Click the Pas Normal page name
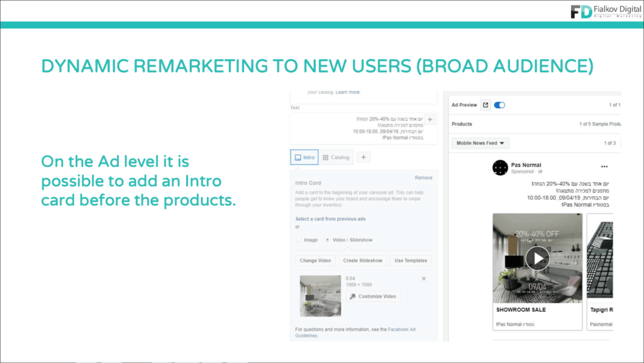Viewport: 644px width, 363px height. (x=526, y=165)
